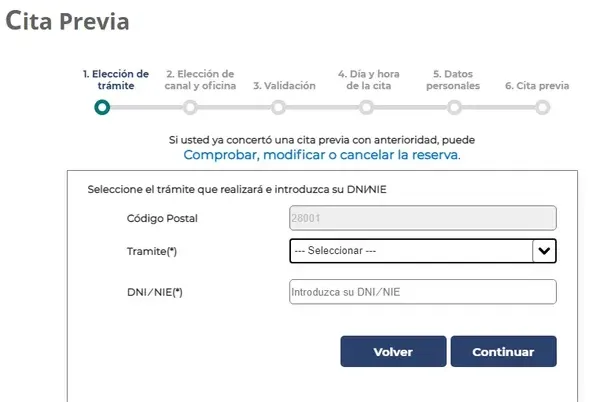The height and width of the screenshot is (402, 600).
Task: Select the '1. Elección de trámite' step label
Action: coord(115,79)
